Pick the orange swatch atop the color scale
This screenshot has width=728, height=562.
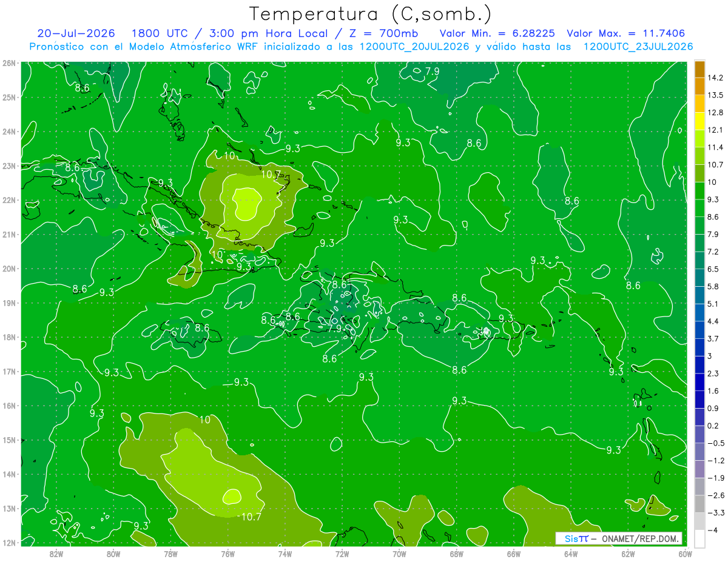pyautogui.click(x=699, y=69)
